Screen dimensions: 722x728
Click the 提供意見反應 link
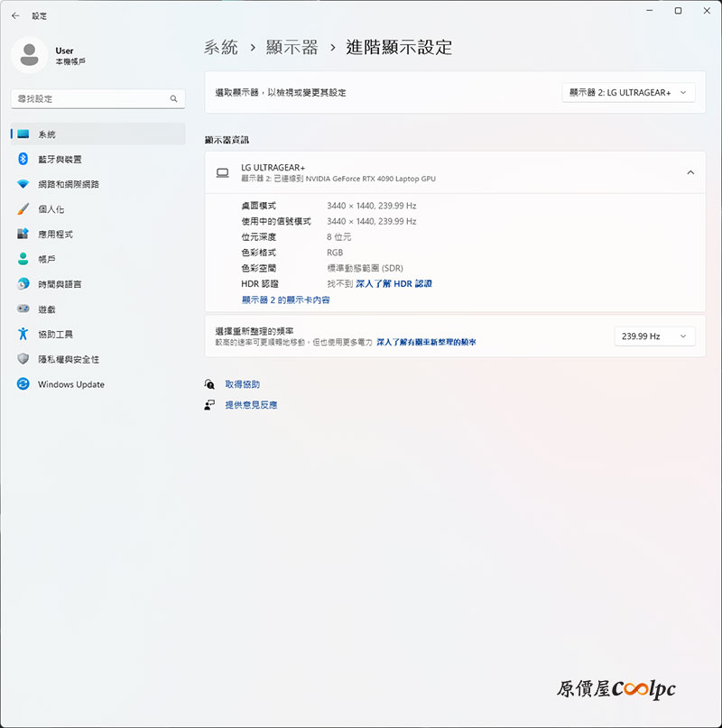point(252,405)
